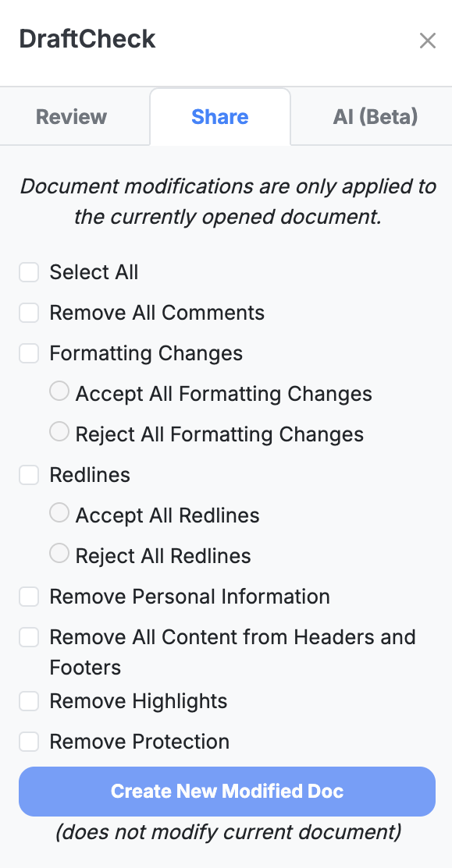The width and height of the screenshot is (452, 868).
Task: Enable the Redlines checkbox
Action: 29,475
